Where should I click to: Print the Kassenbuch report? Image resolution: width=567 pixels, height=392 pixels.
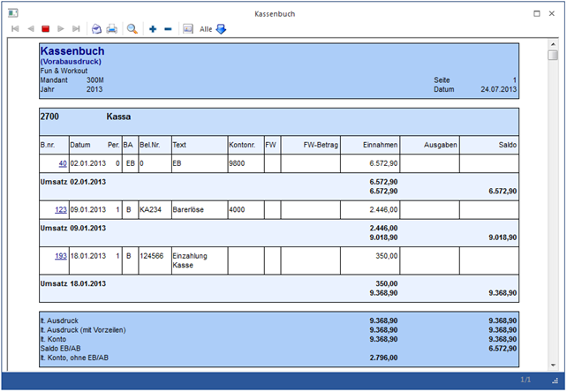pos(112,29)
